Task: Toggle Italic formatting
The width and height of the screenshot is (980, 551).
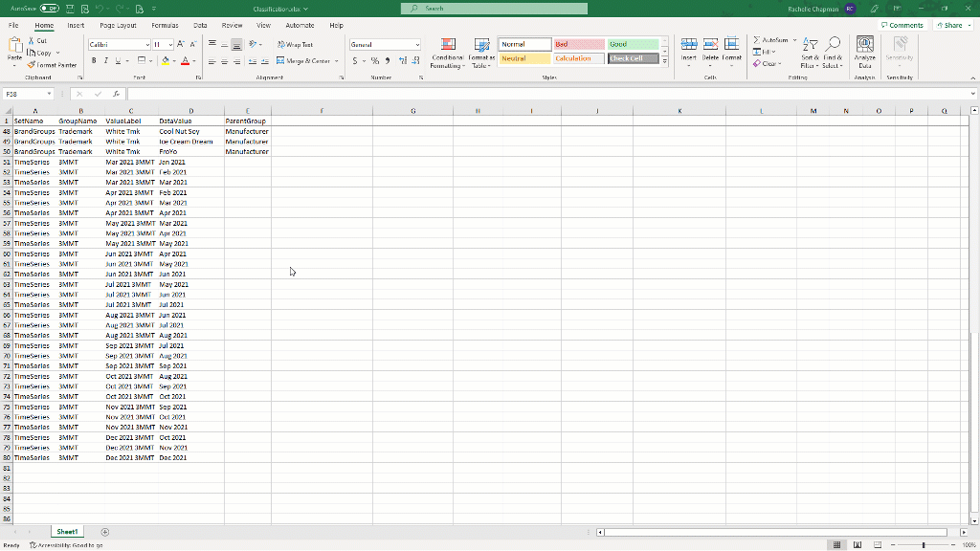Action: tap(105, 61)
